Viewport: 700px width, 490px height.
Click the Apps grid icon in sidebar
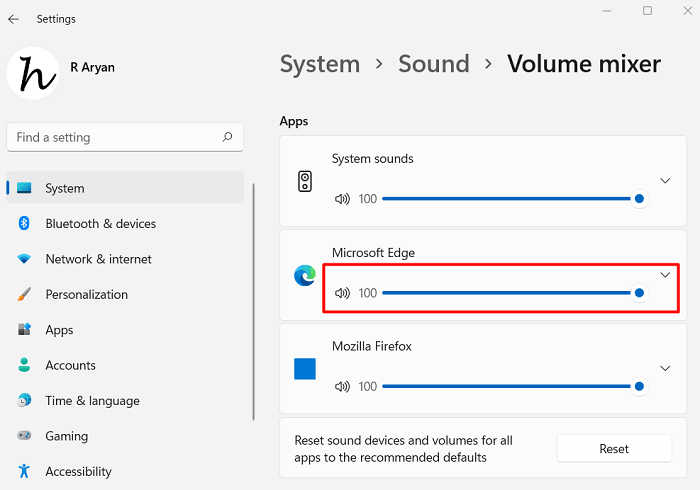24,329
